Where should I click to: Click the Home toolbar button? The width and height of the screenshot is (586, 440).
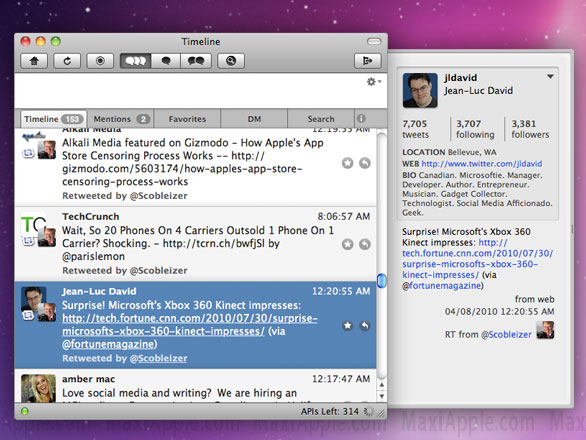34,61
